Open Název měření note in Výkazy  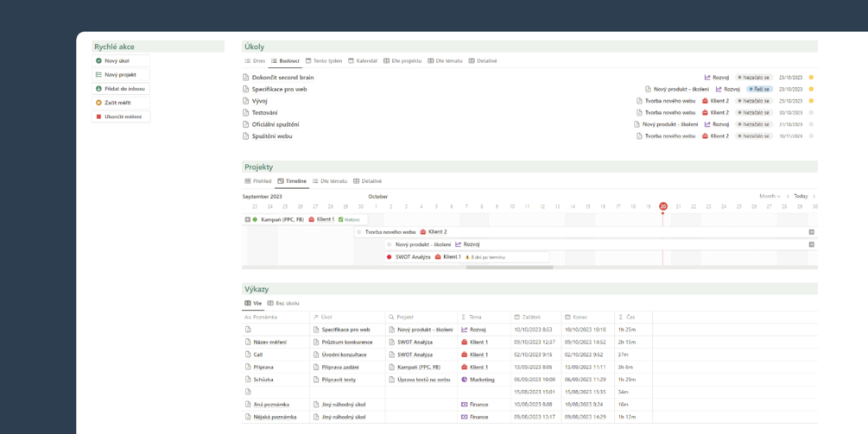pos(270,343)
